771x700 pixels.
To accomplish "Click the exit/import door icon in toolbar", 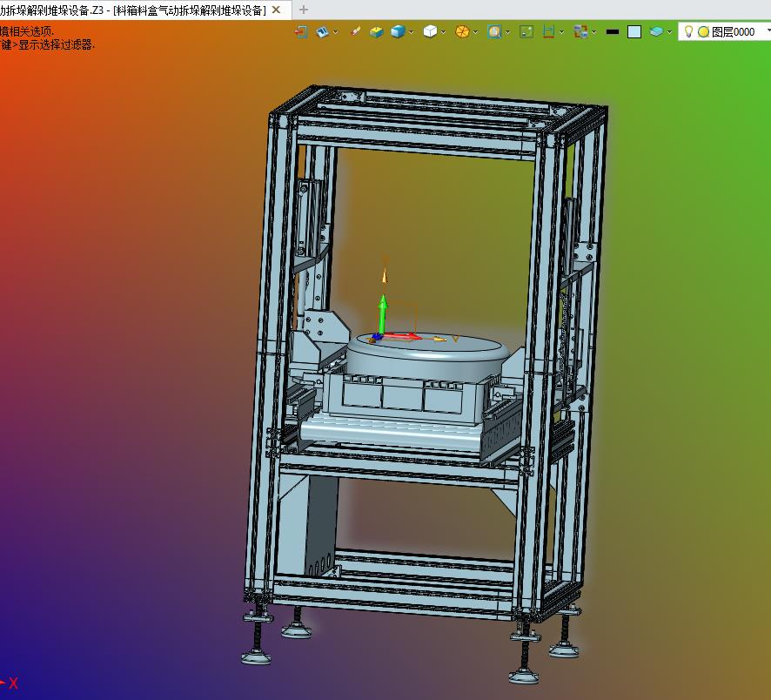I will point(300,32).
